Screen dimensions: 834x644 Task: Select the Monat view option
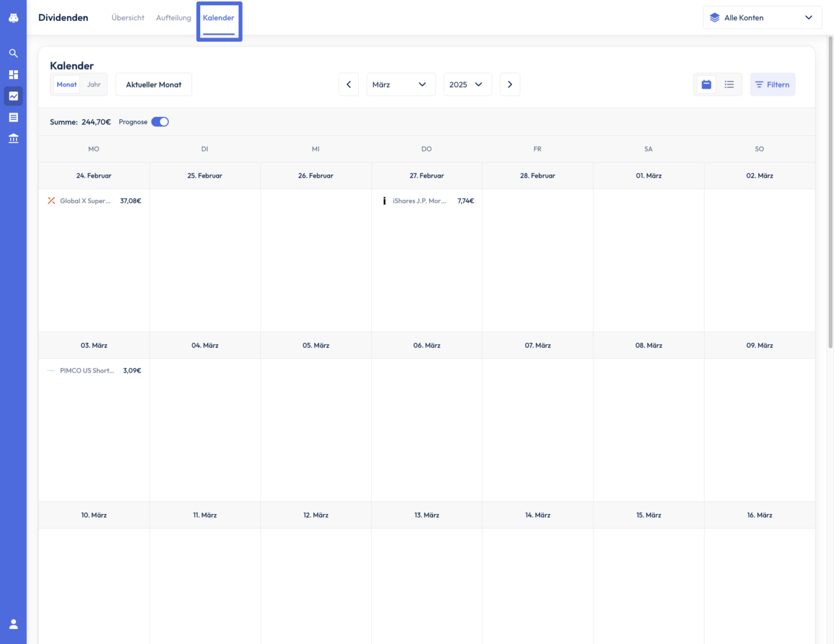pos(67,85)
